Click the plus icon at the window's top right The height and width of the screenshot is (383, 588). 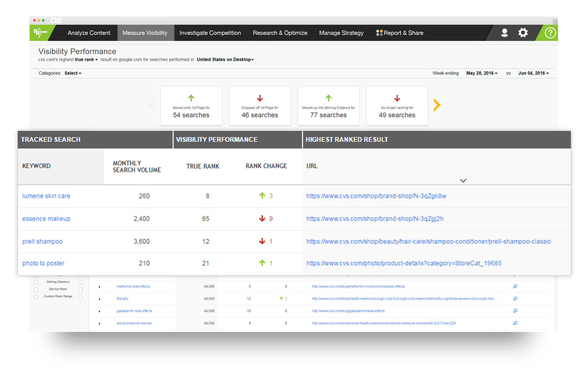coord(555,21)
